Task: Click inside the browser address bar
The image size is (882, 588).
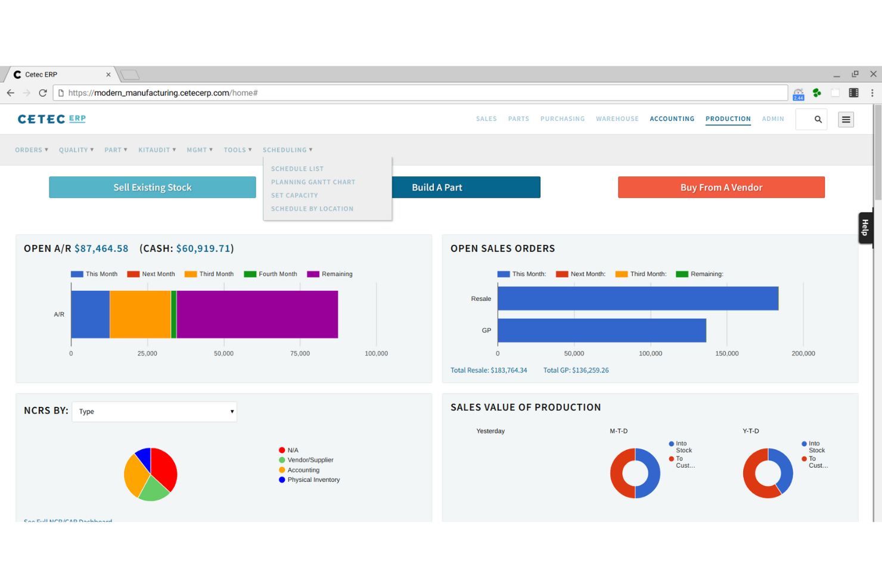Action: (x=238, y=93)
